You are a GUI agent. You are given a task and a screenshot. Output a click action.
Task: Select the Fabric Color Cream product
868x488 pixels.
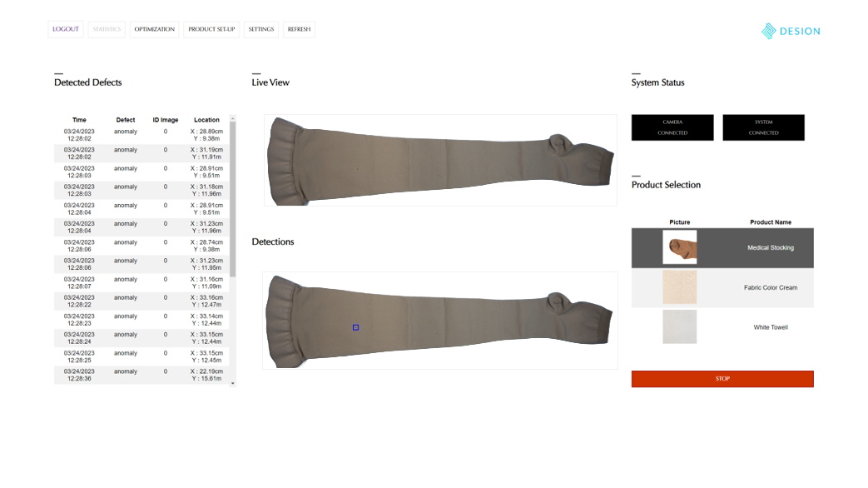(722, 287)
